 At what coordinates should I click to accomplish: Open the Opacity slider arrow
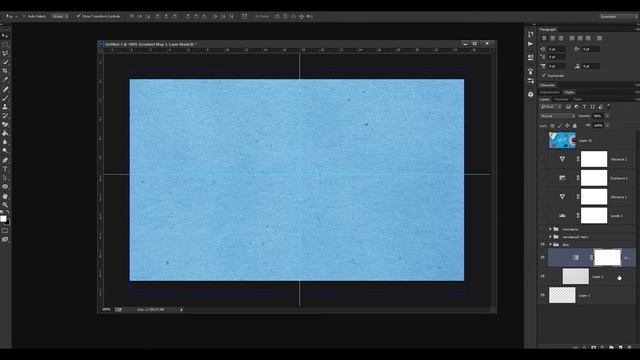point(607,116)
